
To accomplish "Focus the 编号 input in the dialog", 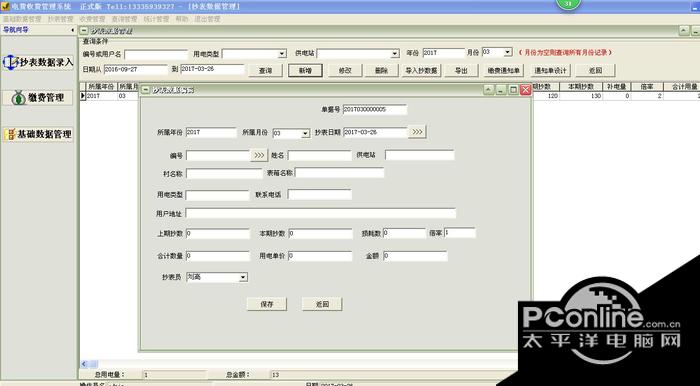I will 218,156.
